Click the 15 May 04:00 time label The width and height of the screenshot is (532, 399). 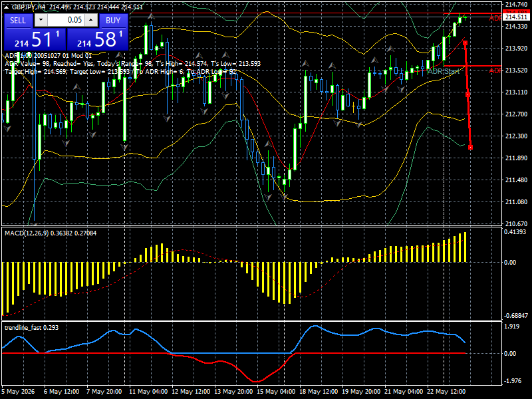(276, 391)
